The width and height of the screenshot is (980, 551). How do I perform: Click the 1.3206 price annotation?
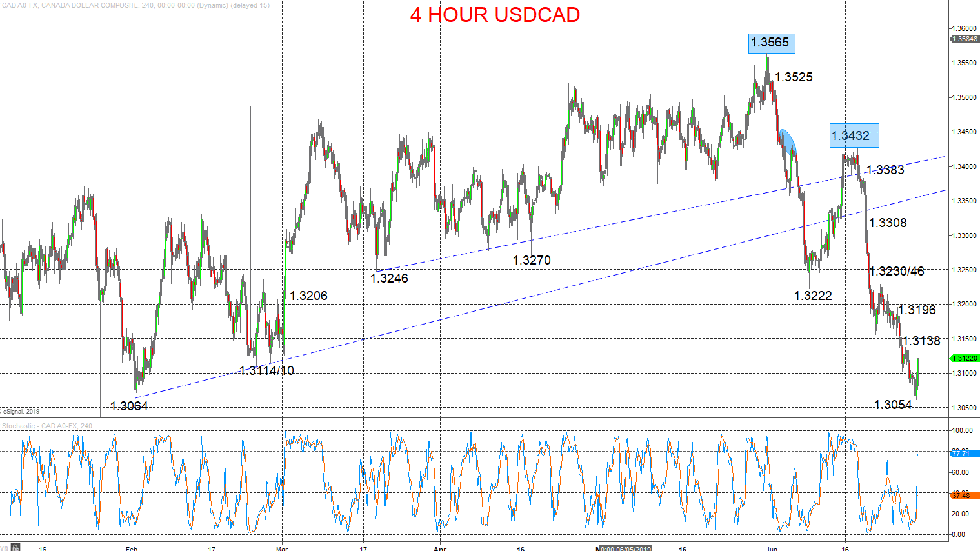[x=308, y=296]
